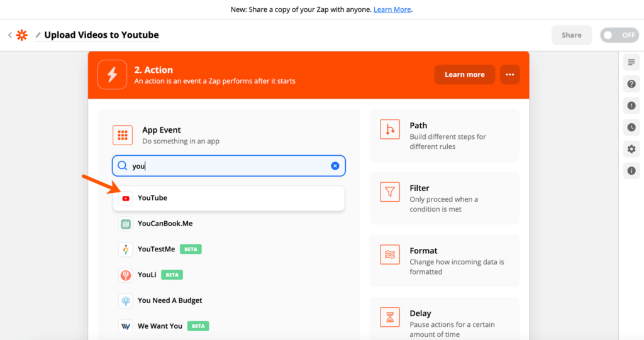
Task: Click the Zapier logo icon
Action: pyautogui.click(x=22, y=35)
